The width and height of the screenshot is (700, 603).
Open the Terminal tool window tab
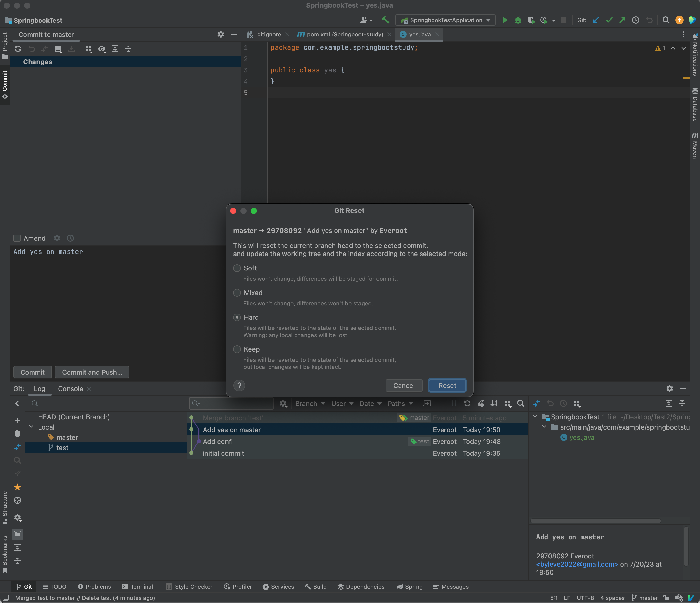137,587
